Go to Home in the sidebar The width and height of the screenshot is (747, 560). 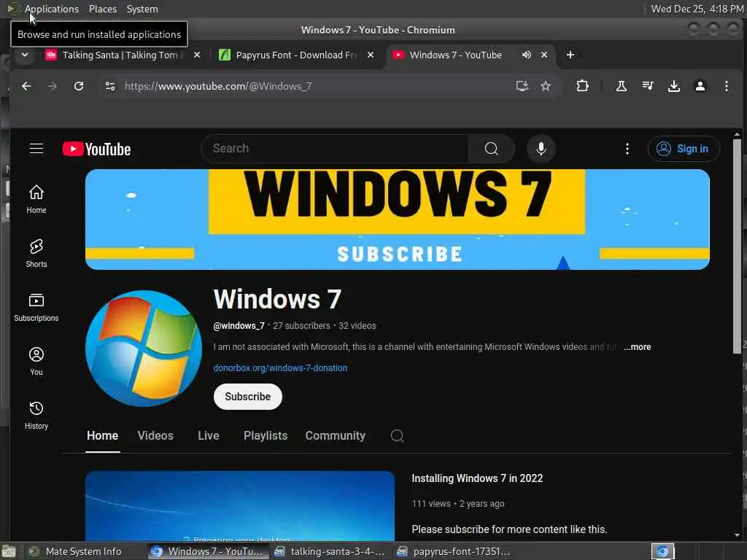point(36,199)
